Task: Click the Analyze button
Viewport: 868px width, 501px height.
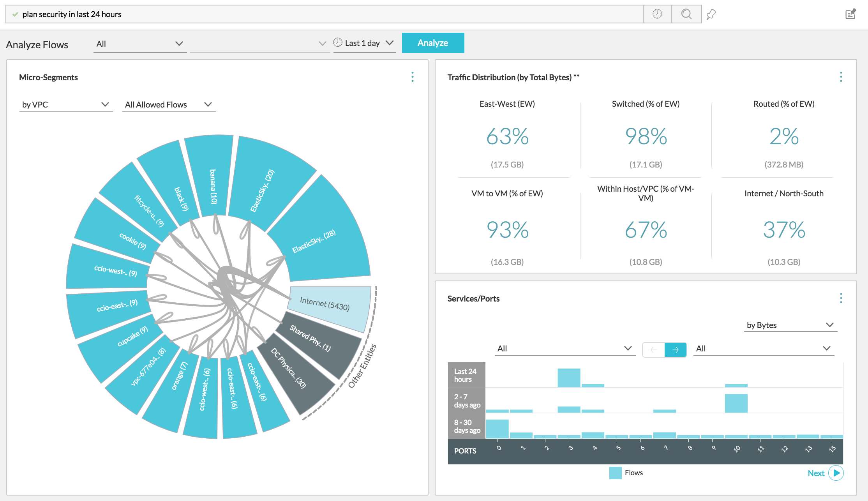Action: pos(432,43)
